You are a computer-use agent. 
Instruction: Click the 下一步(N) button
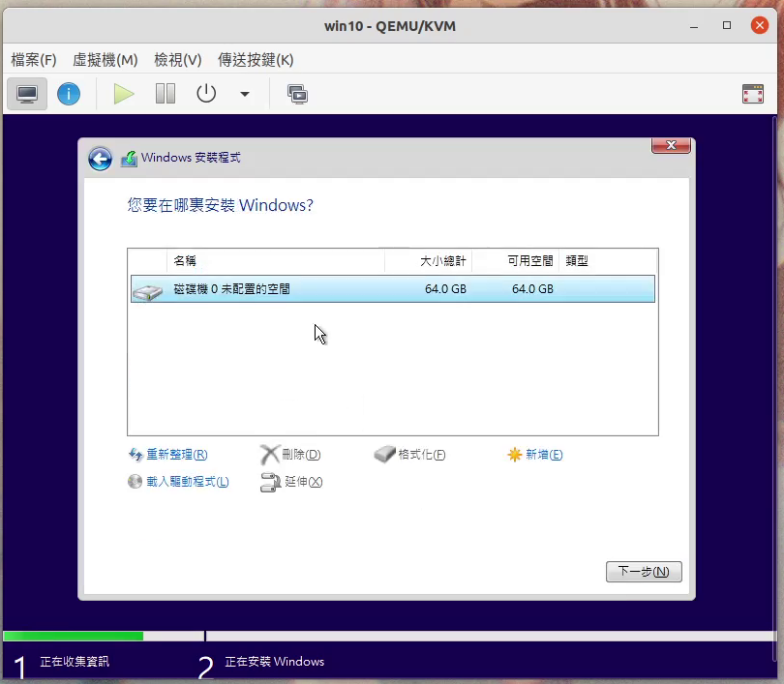click(644, 572)
